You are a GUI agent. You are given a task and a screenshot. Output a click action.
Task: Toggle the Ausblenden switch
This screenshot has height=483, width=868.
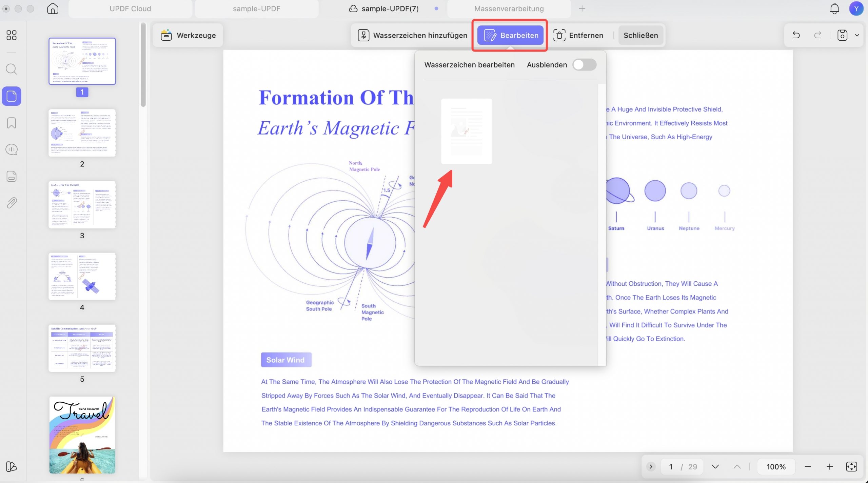pos(585,65)
